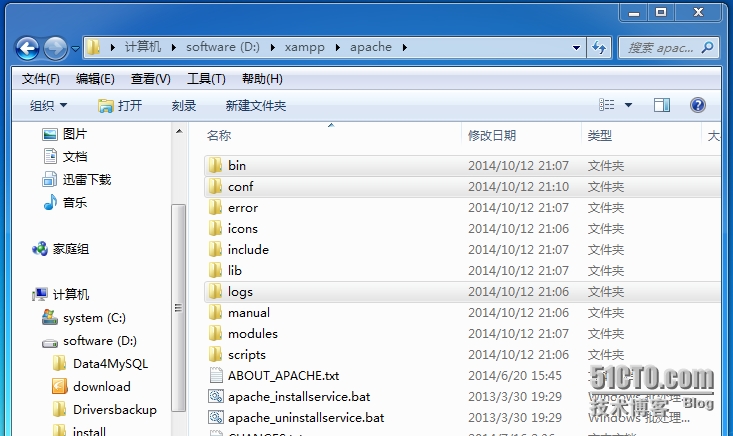Click the search magnifier icon
This screenshot has width=733, height=436.
coord(707,47)
